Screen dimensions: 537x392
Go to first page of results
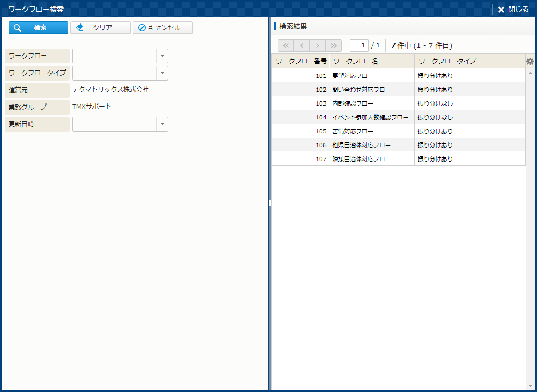tap(286, 45)
